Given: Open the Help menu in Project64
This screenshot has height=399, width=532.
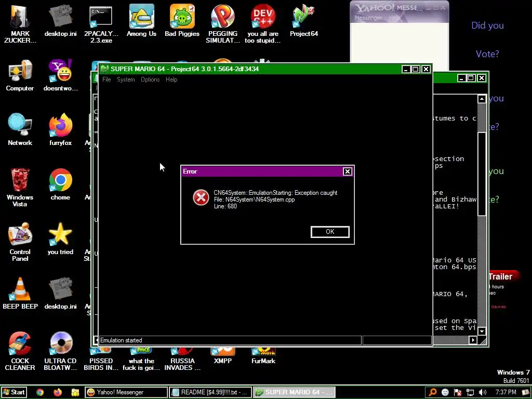Looking at the screenshot, I should pyautogui.click(x=171, y=79).
